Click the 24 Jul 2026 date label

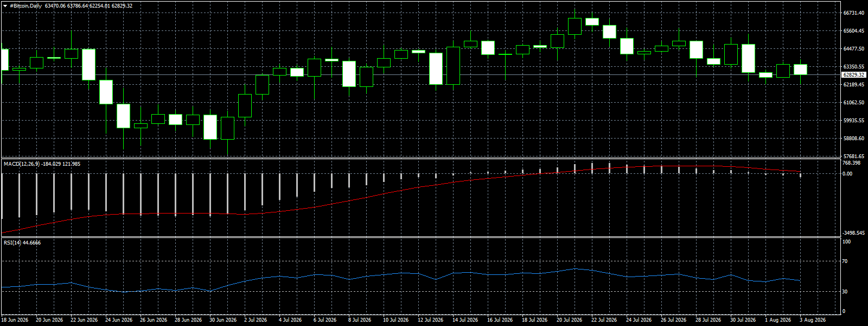(x=640, y=320)
